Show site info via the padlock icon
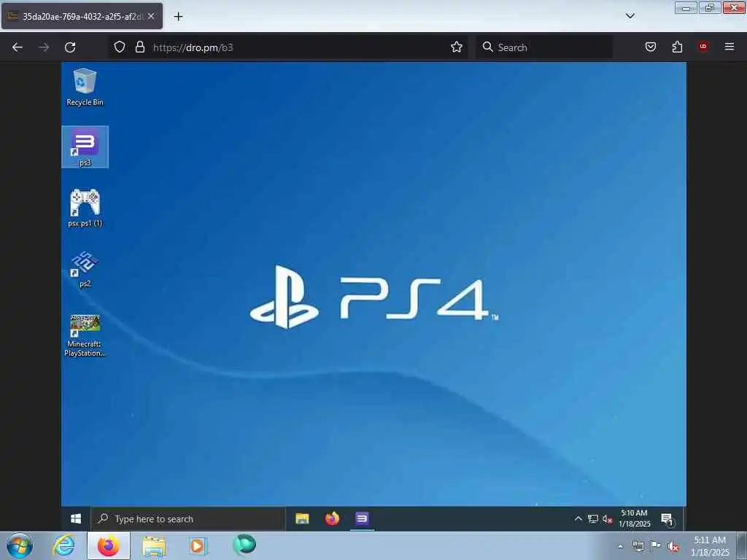The image size is (747, 560). [139, 47]
